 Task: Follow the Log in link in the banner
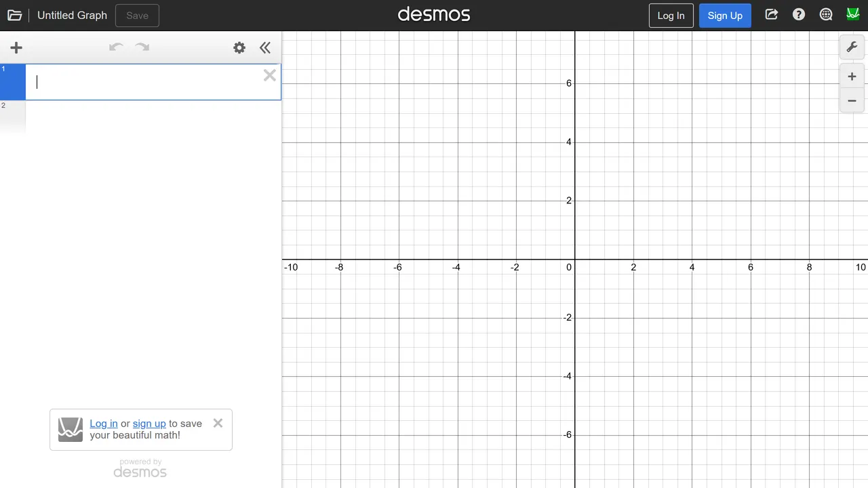click(104, 424)
